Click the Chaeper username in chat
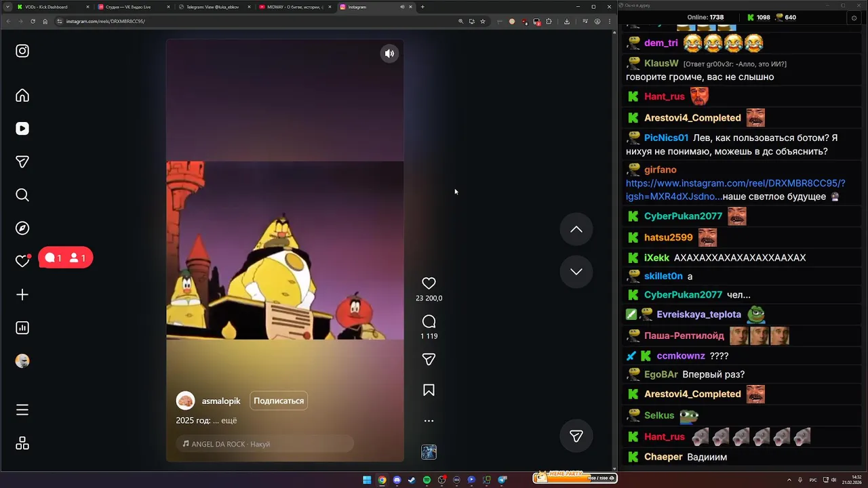Screen dimensions: 868x488 coord(663,457)
